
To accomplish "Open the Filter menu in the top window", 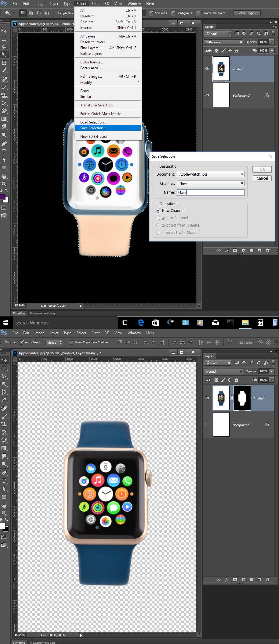I will 96,4.
